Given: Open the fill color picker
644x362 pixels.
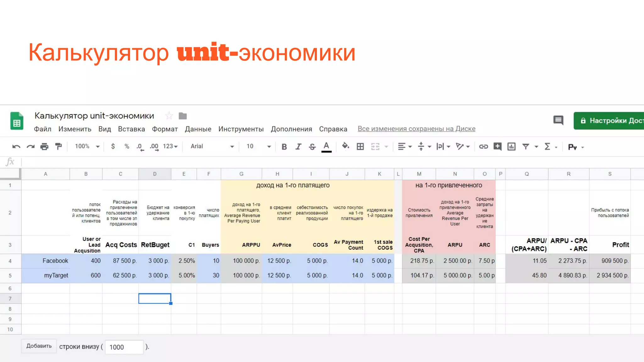Looking at the screenshot, I should (346, 146).
